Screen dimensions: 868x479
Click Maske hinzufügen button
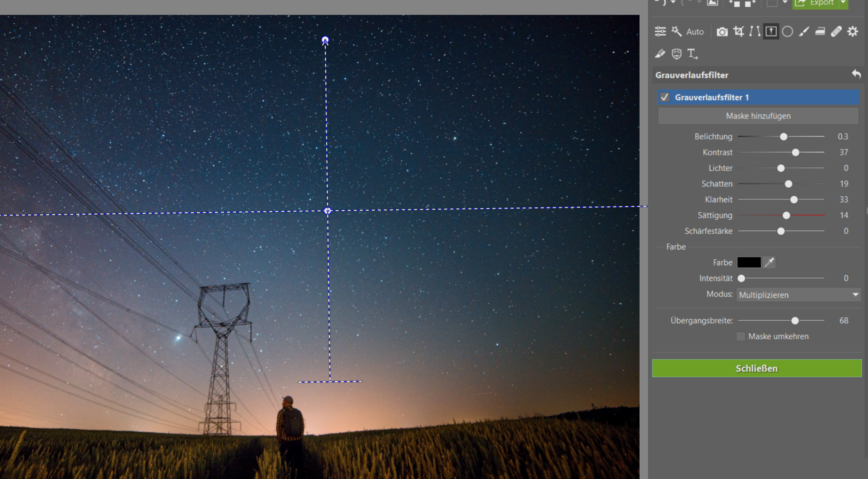coord(758,116)
